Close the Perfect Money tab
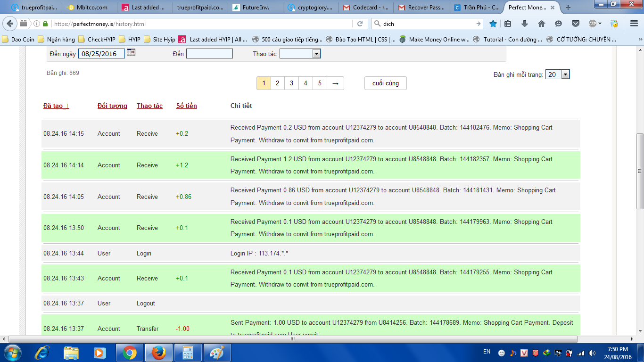This screenshot has width=644, height=362. 553,8
